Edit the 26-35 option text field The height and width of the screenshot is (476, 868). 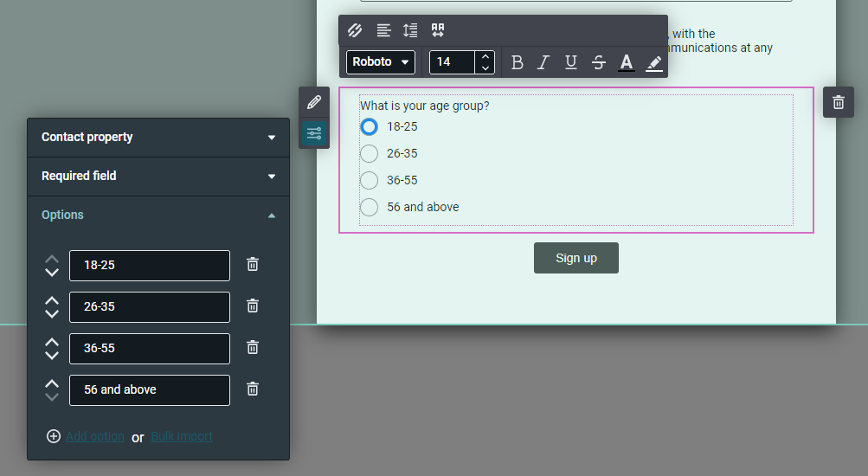(x=150, y=307)
